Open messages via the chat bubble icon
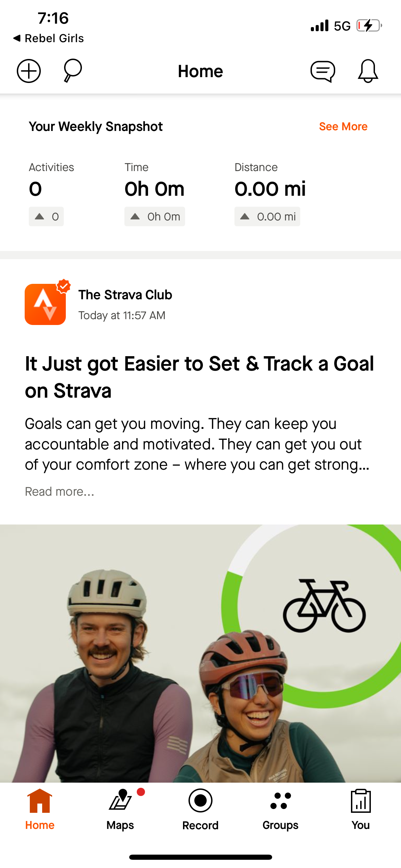The image size is (401, 868). point(324,71)
